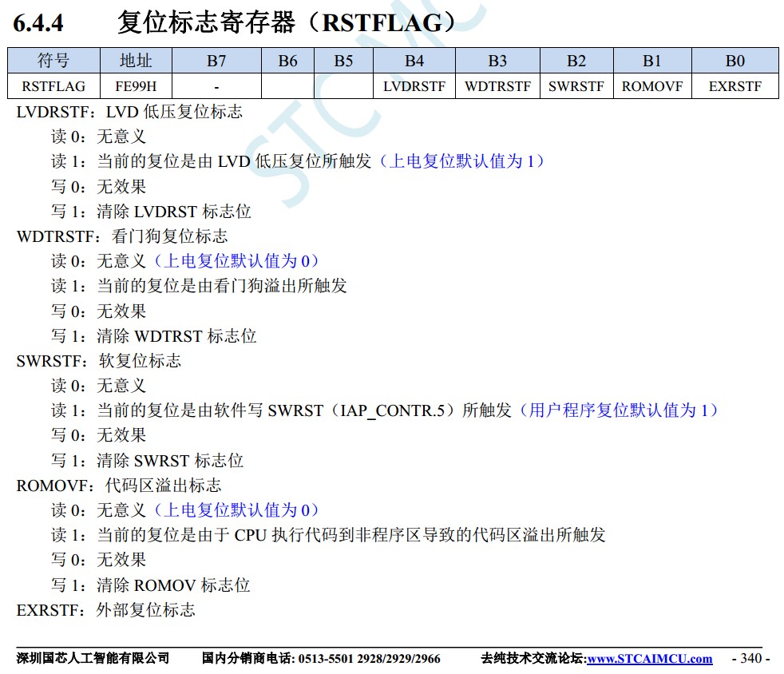Select the RSTFLAG symbol cell in table
This screenshot has height=674, width=784.
pyautogui.click(x=53, y=86)
